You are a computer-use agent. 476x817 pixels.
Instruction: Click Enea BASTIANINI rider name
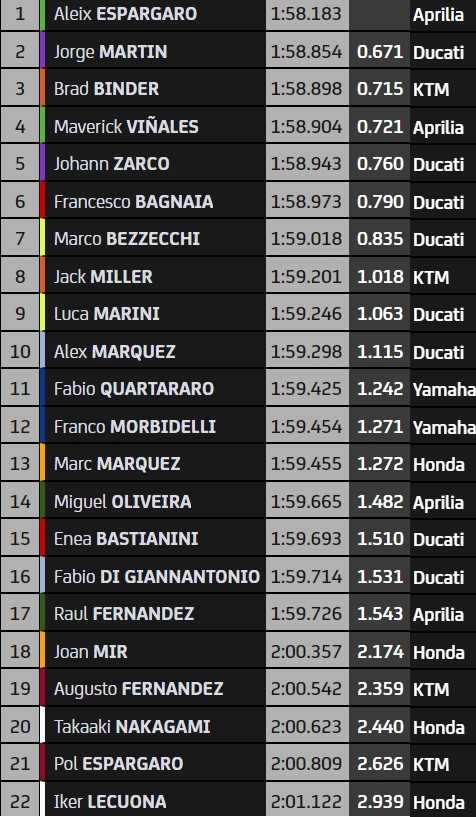(x=126, y=539)
